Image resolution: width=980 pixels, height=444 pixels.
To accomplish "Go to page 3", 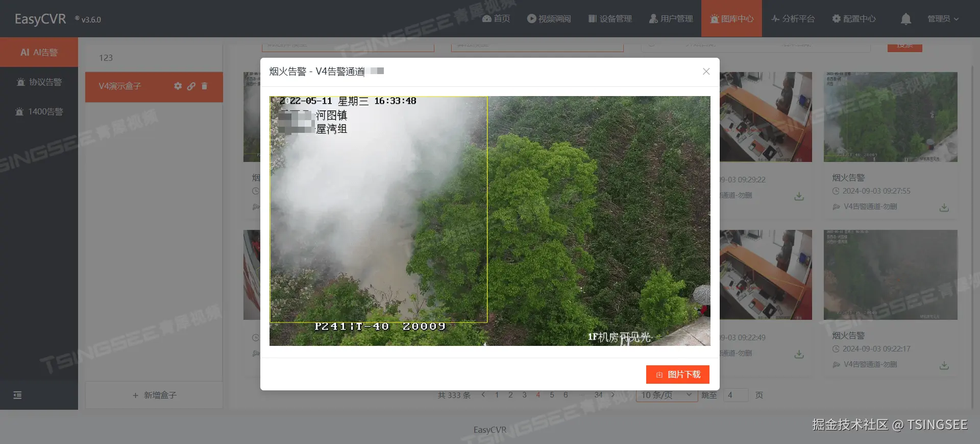I will click(x=524, y=395).
